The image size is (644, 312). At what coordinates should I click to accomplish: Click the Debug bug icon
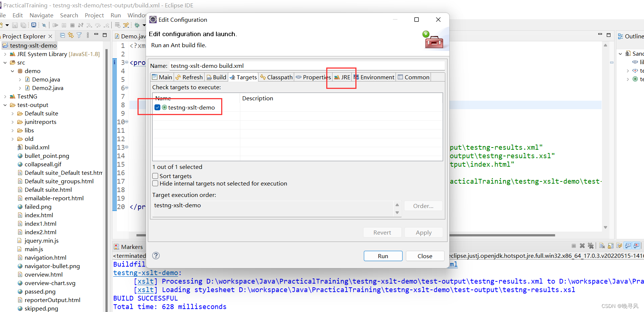[137, 25]
